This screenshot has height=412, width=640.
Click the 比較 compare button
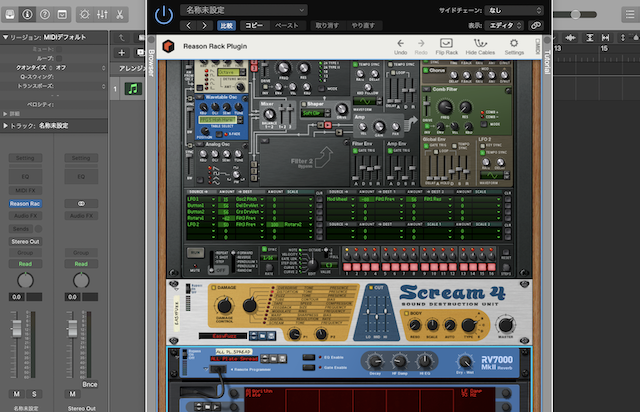point(225,25)
